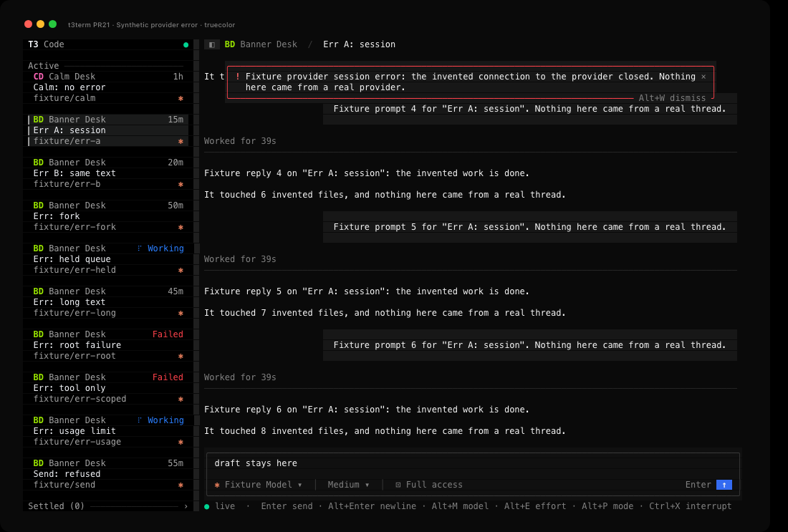Click the Alt+Enter newline hint

[372, 506]
